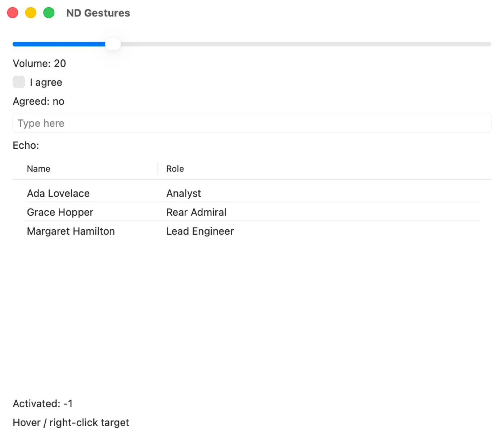
Task: Select the Margaret Hamilton name cell
Action: point(71,231)
